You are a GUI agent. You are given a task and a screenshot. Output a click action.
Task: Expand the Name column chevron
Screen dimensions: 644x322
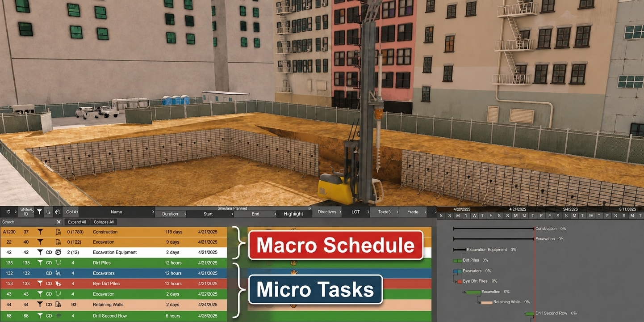point(153,212)
